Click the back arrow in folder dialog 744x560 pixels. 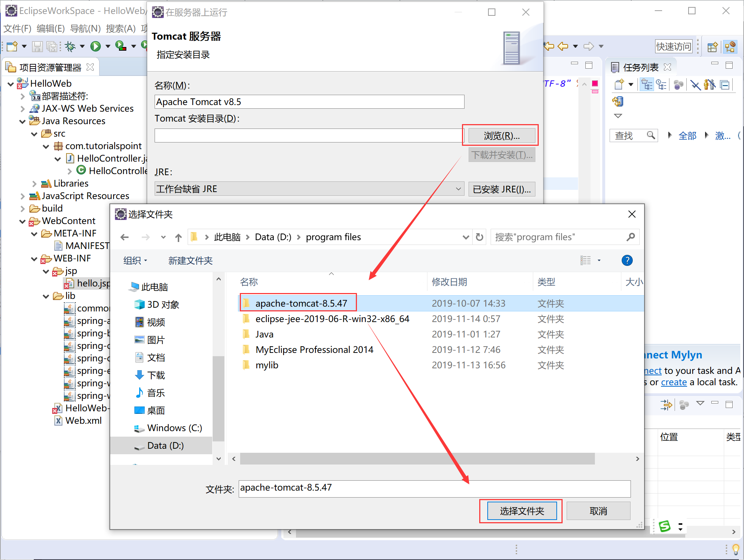[124, 237]
